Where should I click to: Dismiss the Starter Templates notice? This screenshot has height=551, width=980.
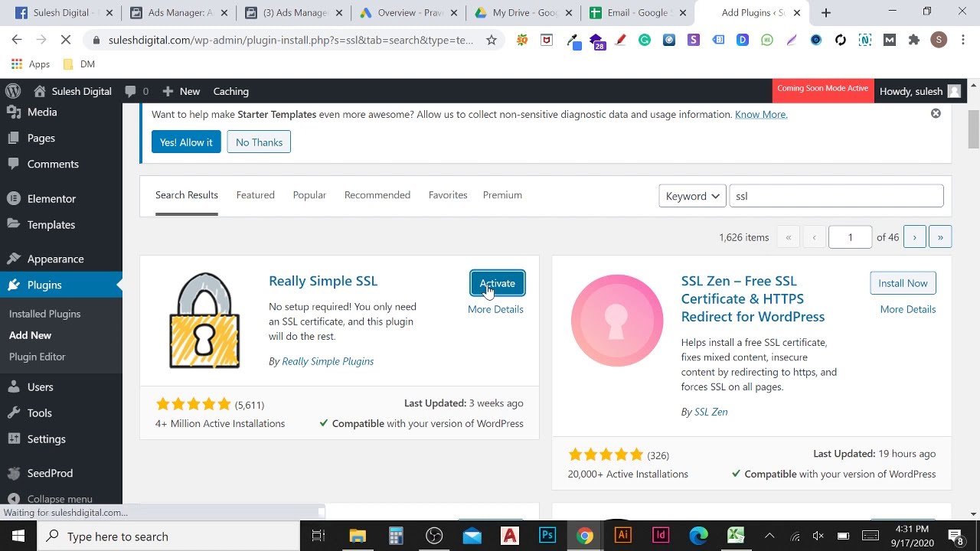tap(936, 113)
